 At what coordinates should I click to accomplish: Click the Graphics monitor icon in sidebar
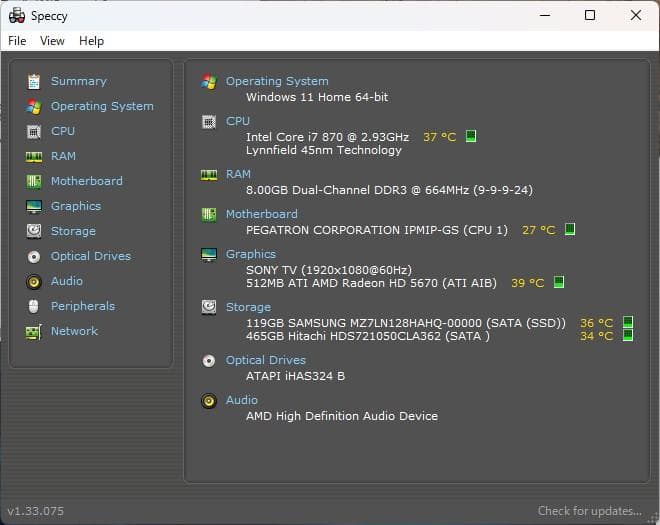(x=34, y=207)
